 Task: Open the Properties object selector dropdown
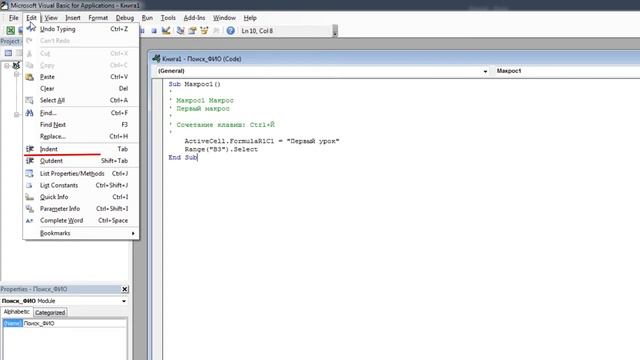pos(124,301)
